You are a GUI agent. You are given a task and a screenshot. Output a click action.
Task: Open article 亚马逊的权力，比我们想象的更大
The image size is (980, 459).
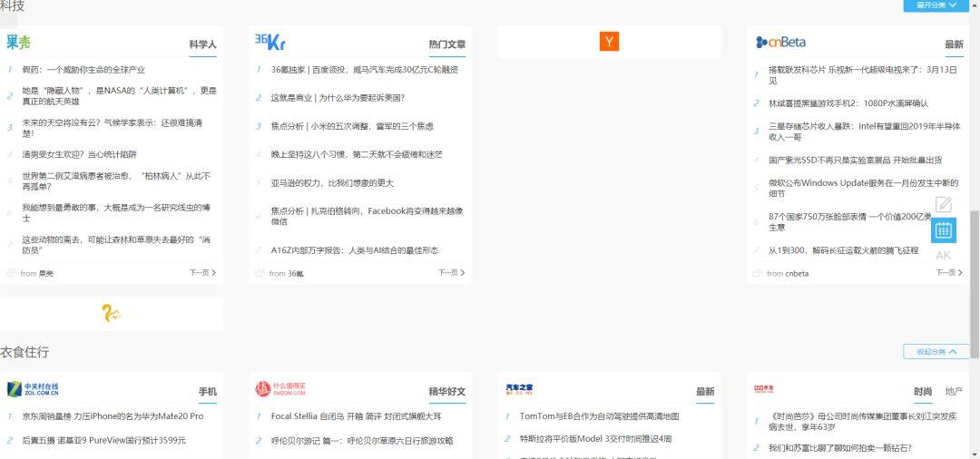click(x=332, y=183)
